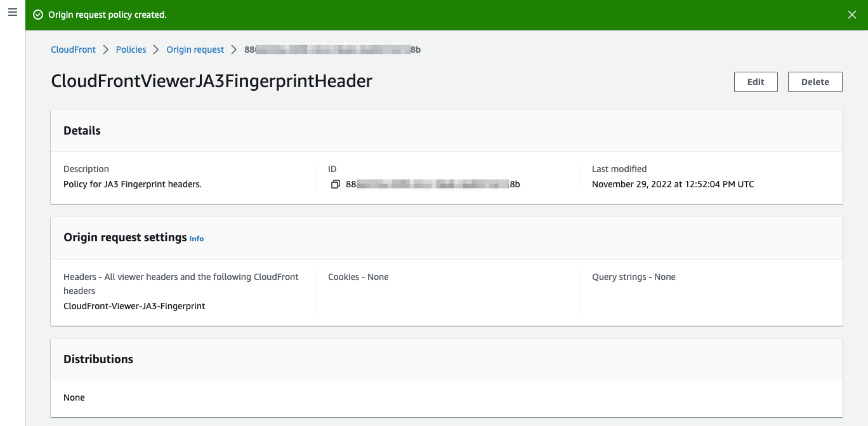Click None under the Distributions section
868x426 pixels.
point(74,397)
